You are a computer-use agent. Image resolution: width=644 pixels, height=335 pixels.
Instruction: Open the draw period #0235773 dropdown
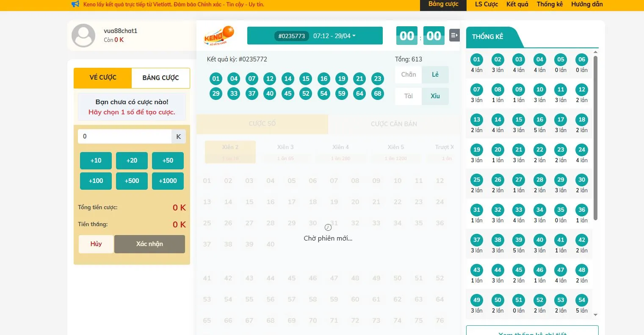315,36
